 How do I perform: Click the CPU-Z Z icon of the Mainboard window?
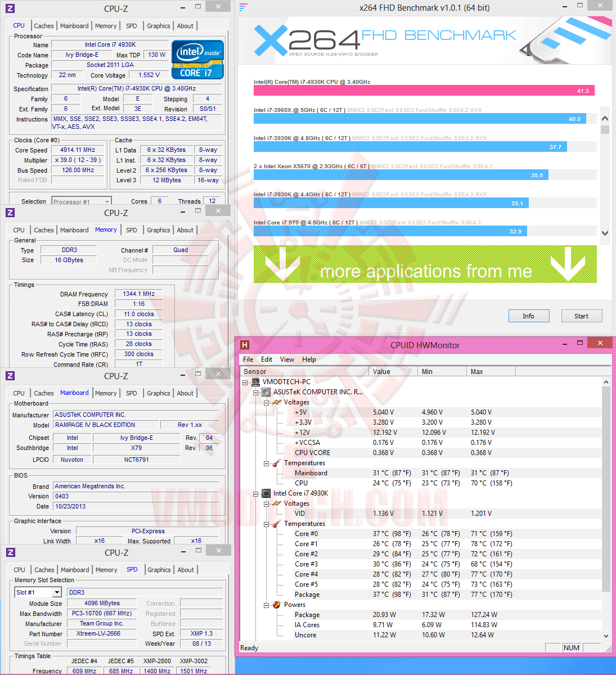tap(10, 376)
